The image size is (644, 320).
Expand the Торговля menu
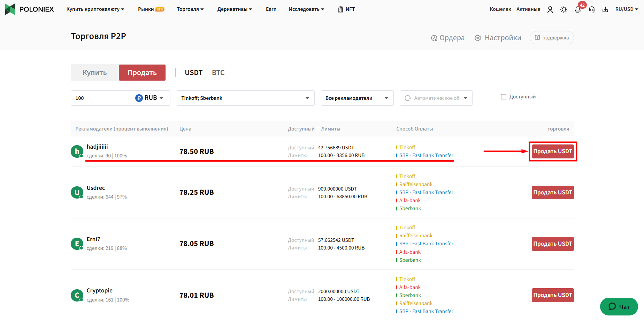[190, 9]
